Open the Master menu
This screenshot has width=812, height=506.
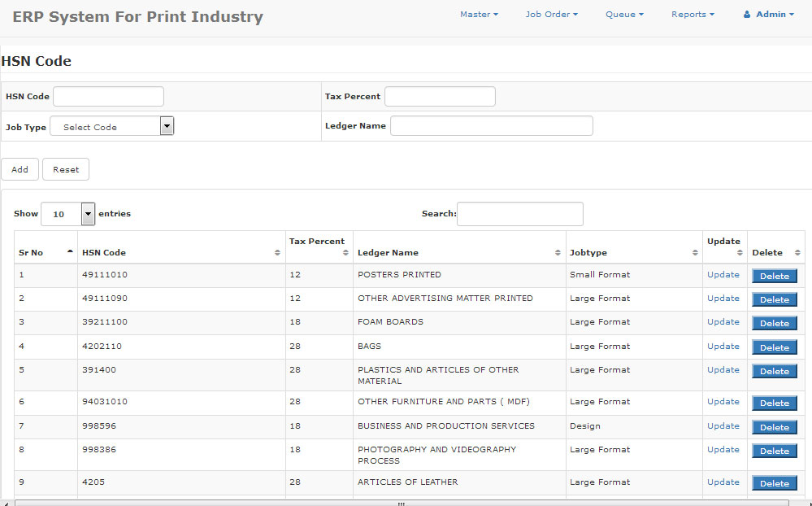[x=479, y=15]
